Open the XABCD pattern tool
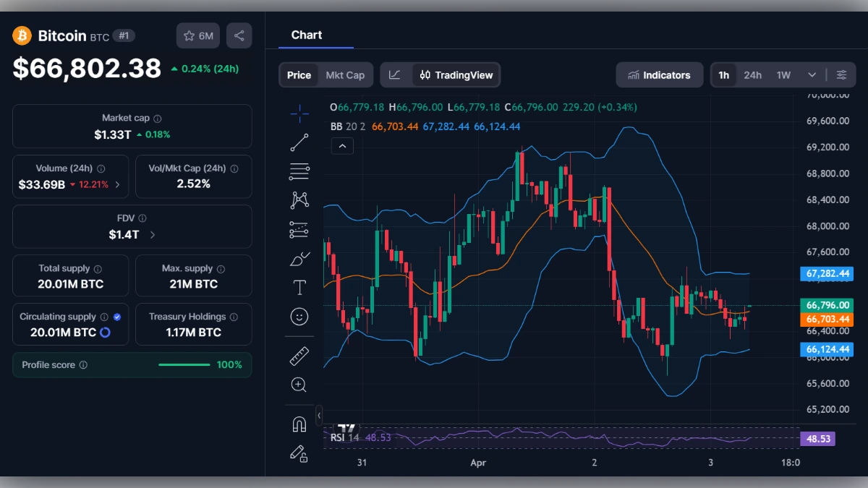This screenshot has width=868, height=488. click(299, 200)
